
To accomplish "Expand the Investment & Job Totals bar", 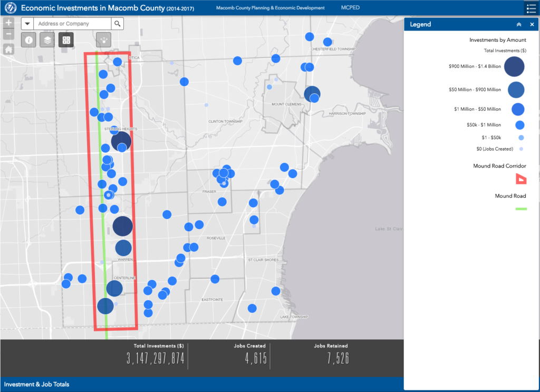I will (x=36, y=384).
